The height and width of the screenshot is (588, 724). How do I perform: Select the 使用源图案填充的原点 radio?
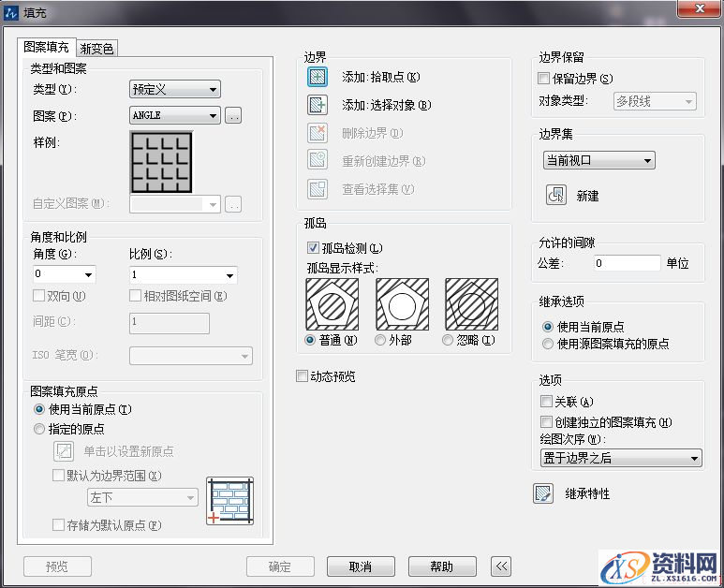tap(548, 344)
